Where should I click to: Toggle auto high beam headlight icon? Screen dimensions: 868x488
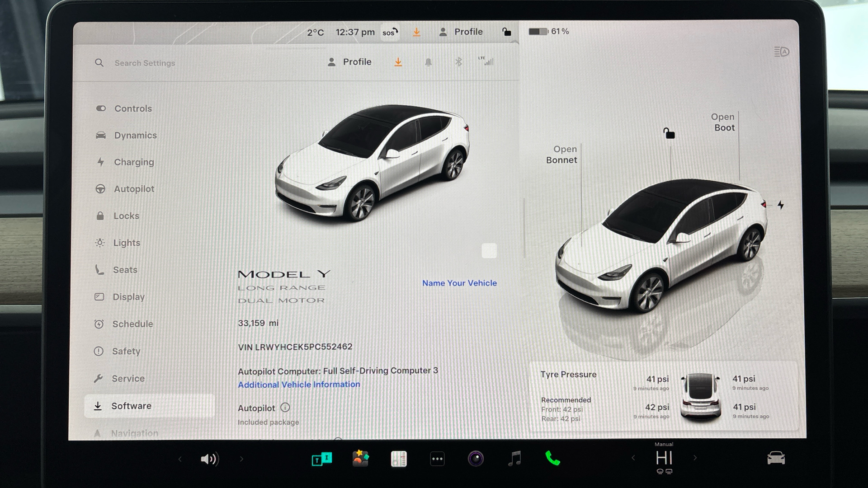click(x=781, y=52)
